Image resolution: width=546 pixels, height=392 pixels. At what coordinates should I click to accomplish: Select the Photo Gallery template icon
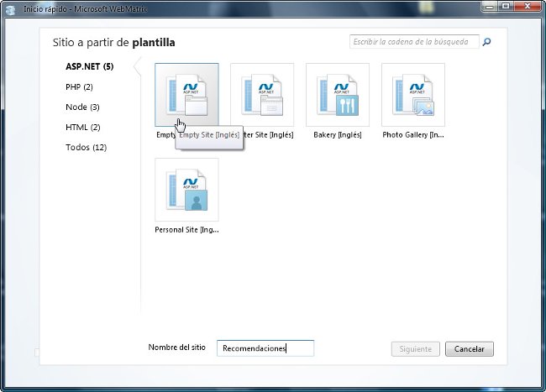point(413,95)
